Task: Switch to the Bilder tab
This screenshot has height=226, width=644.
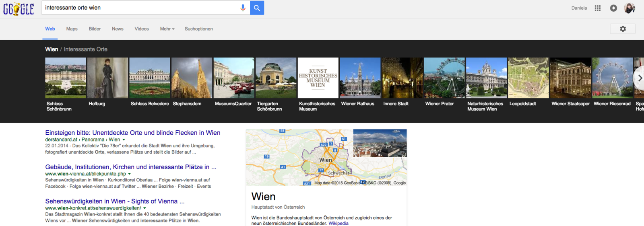Action: [x=95, y=29]
